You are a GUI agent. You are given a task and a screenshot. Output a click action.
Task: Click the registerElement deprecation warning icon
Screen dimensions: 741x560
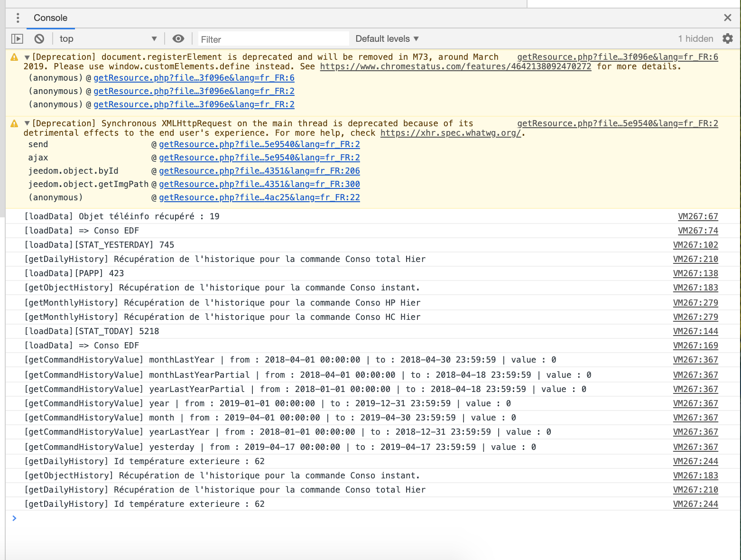pos(14,57)
